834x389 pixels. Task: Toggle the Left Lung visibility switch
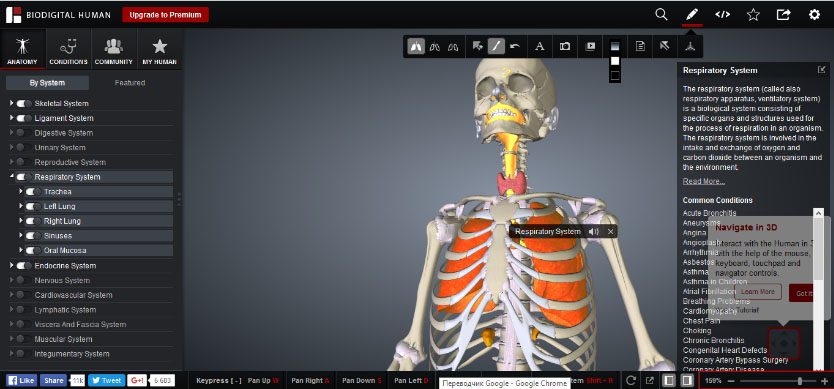[33, 206]
